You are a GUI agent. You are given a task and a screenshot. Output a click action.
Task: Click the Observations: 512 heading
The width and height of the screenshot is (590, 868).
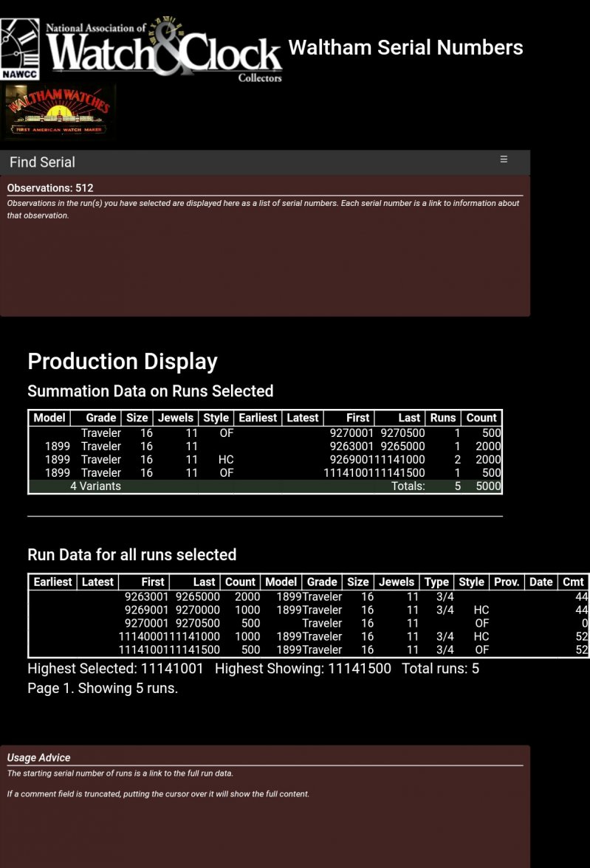point(50,187)
